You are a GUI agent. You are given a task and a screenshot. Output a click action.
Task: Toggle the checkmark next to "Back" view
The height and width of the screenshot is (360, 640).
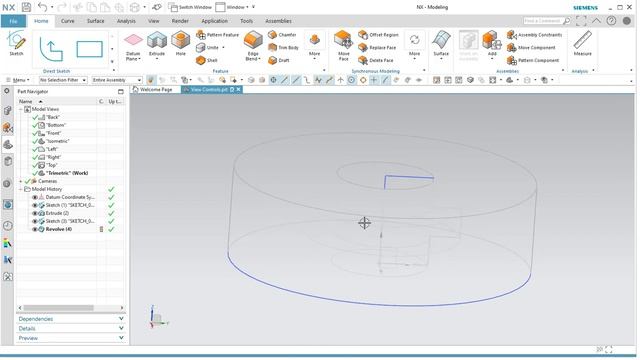35,117
